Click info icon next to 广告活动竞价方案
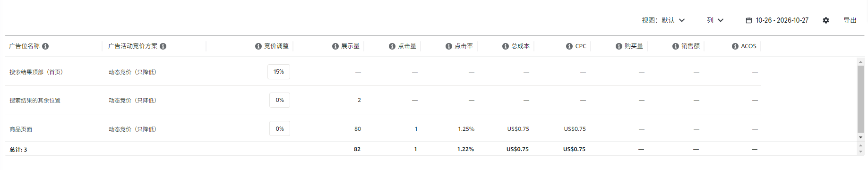The image size is (868, 170). point(163,46)
